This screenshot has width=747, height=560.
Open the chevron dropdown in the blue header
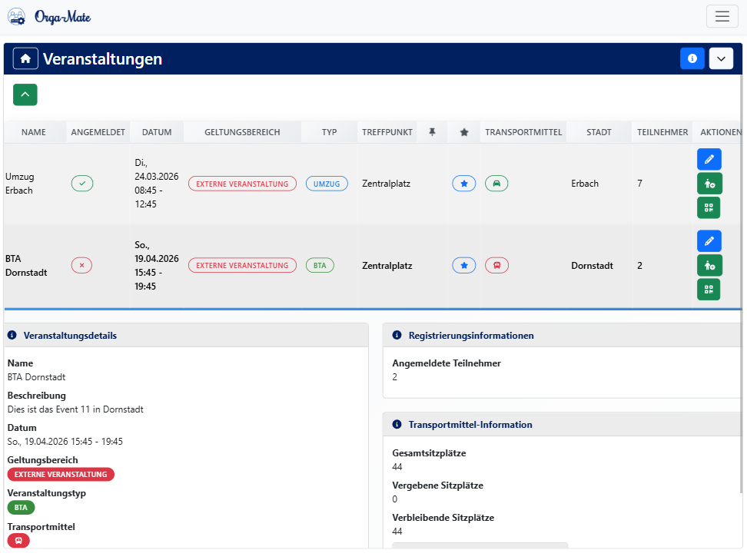coord(721,58)
